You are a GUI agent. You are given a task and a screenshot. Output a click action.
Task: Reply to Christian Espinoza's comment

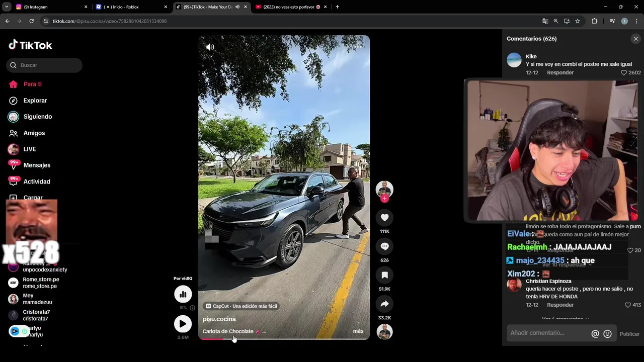[x=560, y=305]
